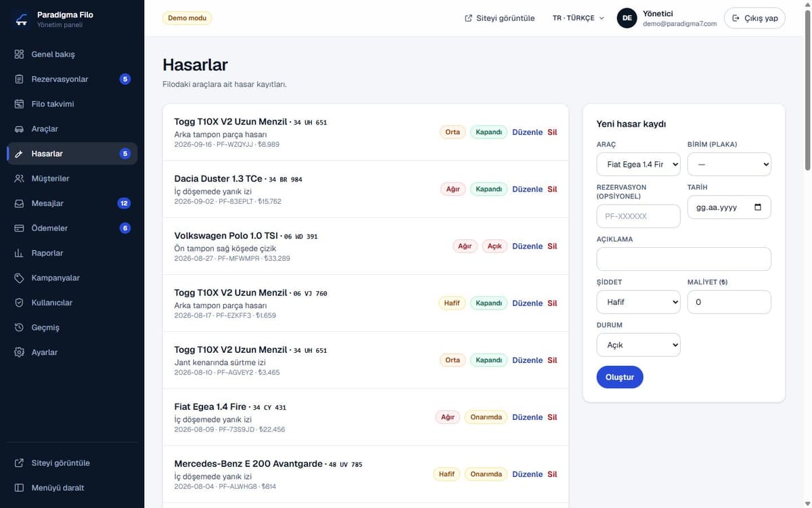Click the Paradigma Filo car logo icon
812x508 pixels.
pyautogui.click(x=22, y=19)
